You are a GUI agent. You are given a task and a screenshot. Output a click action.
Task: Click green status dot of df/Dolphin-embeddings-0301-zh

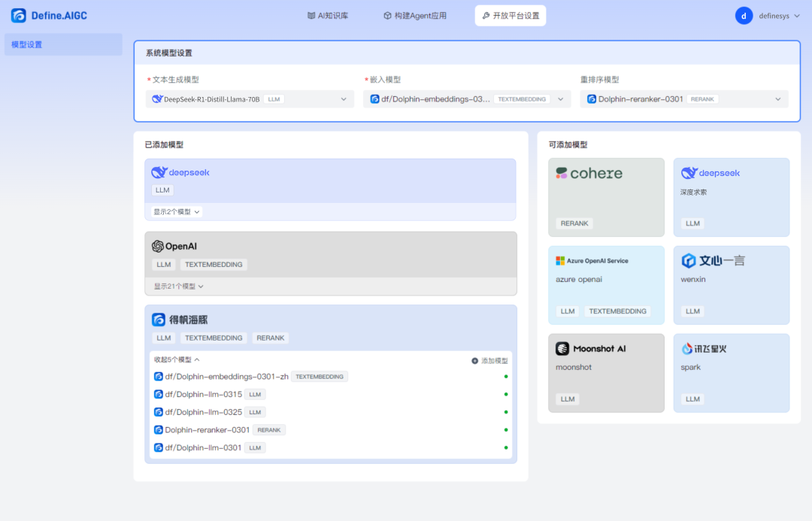pos(506,377)
